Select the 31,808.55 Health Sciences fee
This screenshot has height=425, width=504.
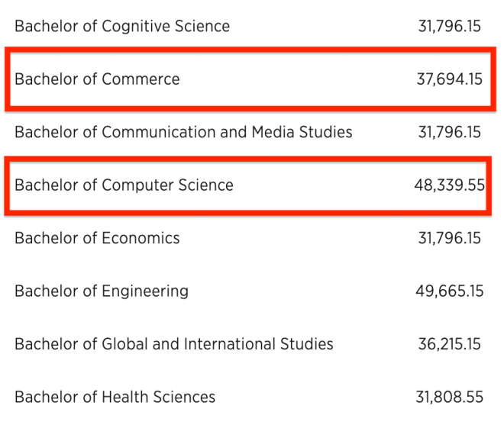(x=449, y=397)
